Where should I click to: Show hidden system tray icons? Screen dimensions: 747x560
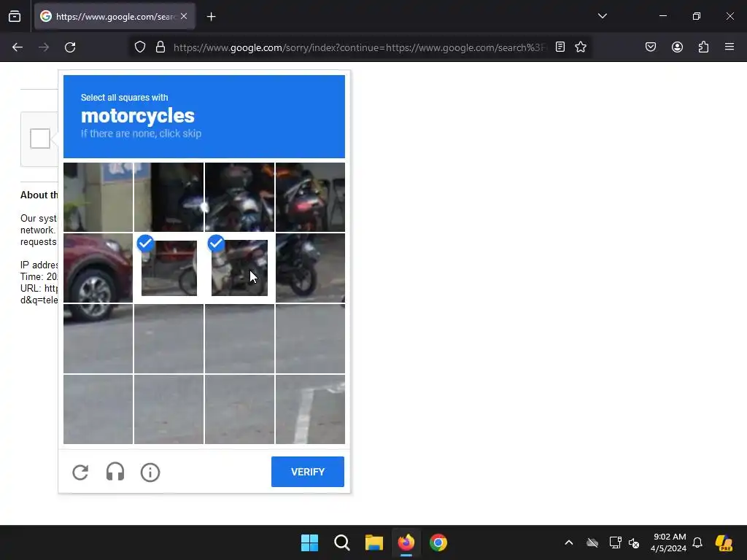[x=569, y=542]
